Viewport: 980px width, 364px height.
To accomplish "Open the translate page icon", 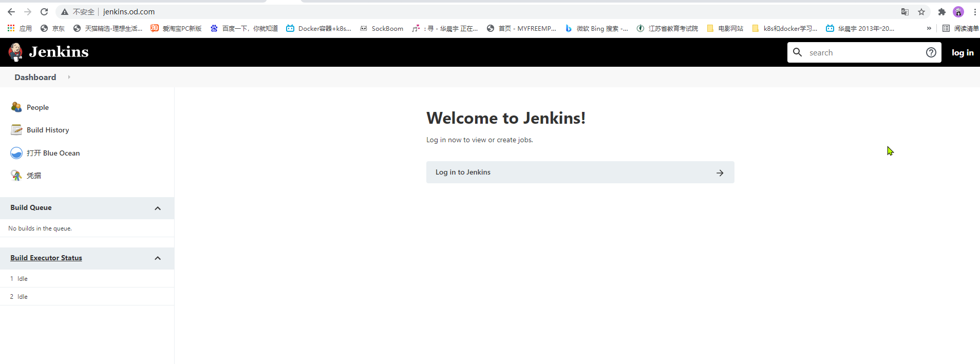I will (x=905, y=12).
